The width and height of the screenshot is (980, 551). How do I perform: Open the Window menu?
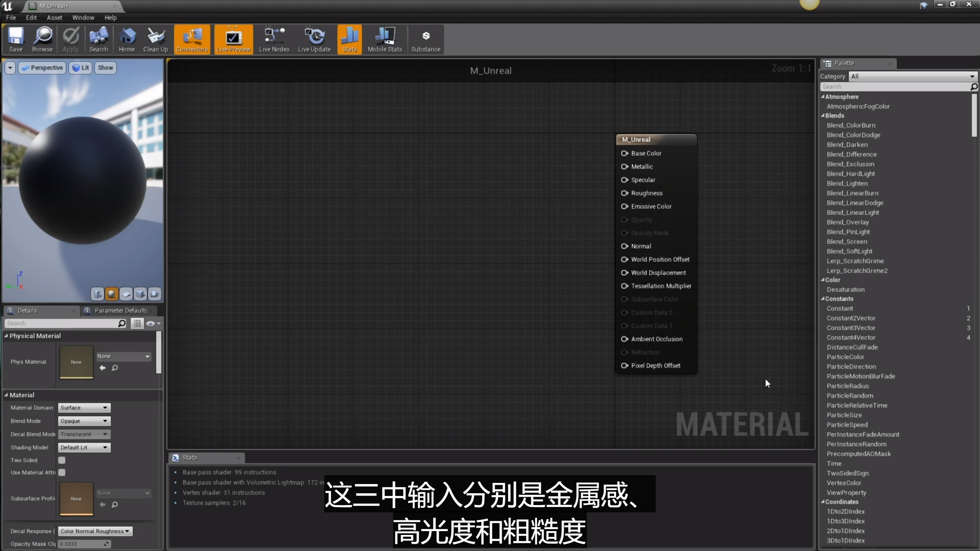click(83, 18)
